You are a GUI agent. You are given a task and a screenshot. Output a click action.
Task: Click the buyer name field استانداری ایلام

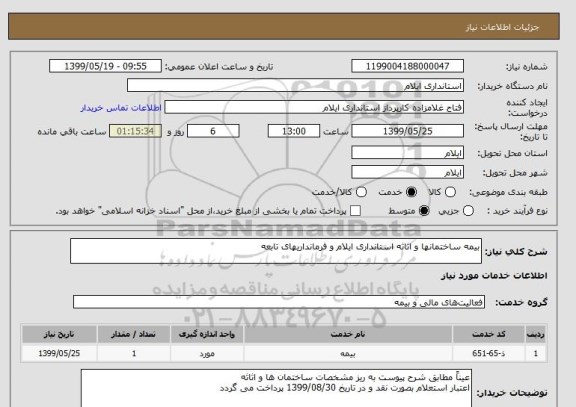tap(295, 86)
